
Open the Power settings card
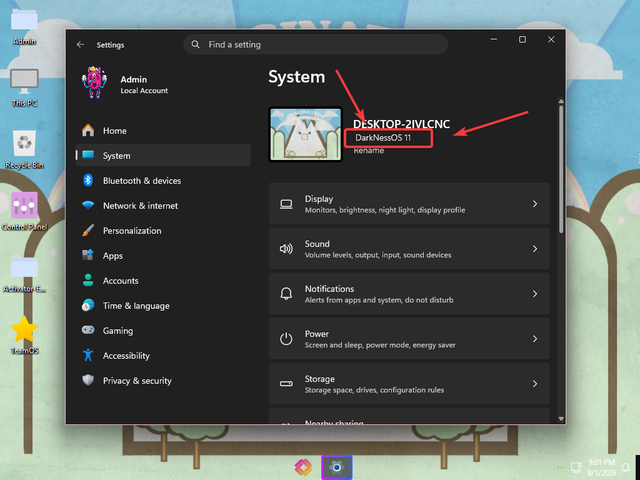pos(409,338)
